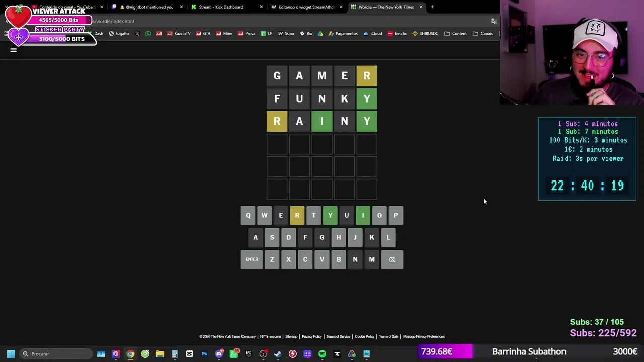
Task: Tap the B key on Wordle keyboard
Action: point(339,259)
